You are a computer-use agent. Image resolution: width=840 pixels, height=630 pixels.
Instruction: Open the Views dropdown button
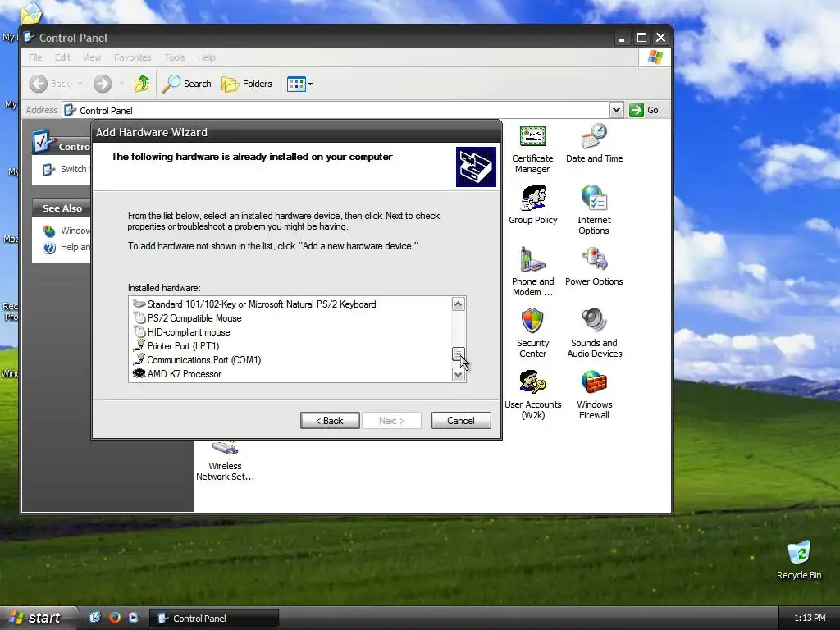coord(299,84)
